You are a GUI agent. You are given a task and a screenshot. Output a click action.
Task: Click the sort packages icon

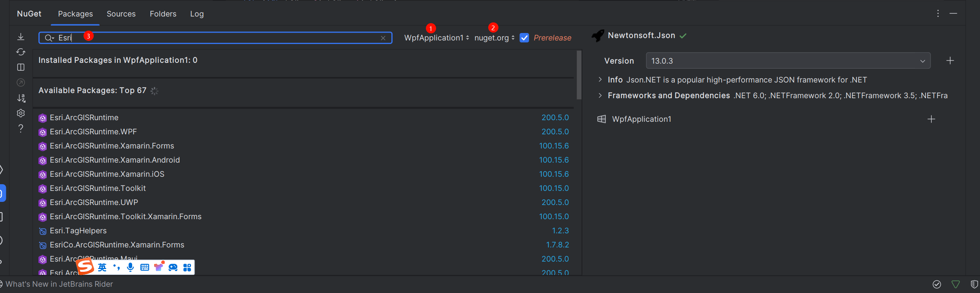21,98
